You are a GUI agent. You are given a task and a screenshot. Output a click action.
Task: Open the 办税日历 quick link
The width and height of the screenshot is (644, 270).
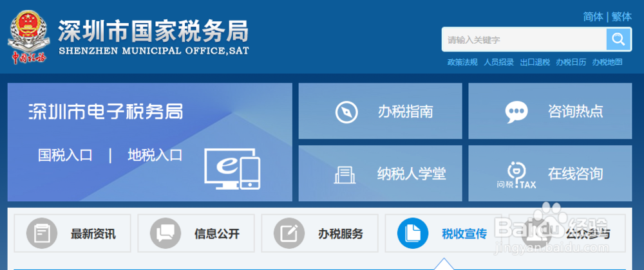click(x=571, y=62)
